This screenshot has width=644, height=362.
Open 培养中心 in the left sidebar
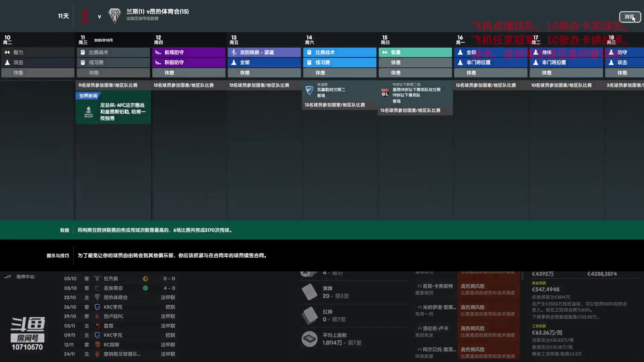[x=25, y=277]
